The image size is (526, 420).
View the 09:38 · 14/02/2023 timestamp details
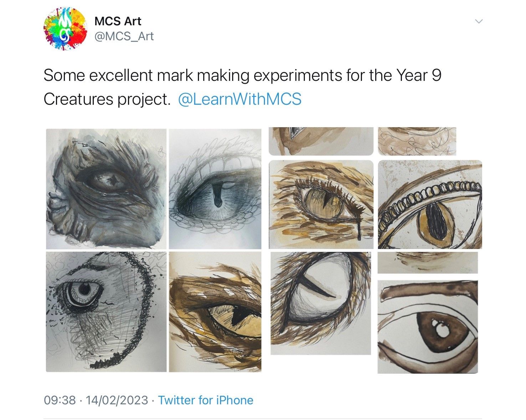96,400
